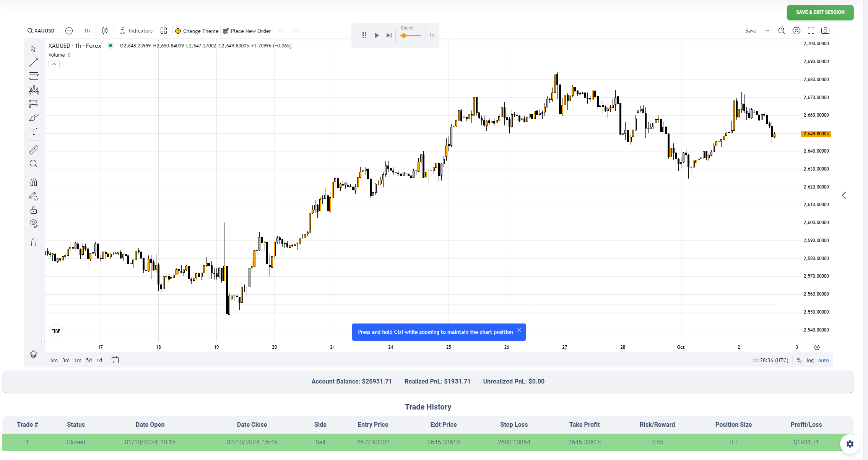Viewport: 868px width, 460px height.
Task: Select the cursor arrow tool
Action: 33,49
